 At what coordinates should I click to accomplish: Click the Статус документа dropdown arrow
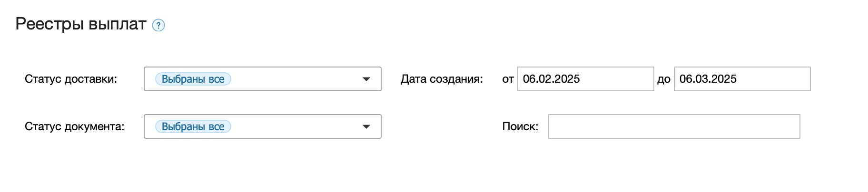click(x=366, y=126)
